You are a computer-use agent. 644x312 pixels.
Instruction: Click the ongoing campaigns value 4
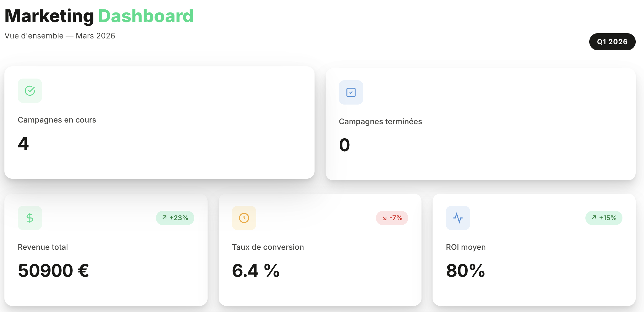(x=23, y=143)
